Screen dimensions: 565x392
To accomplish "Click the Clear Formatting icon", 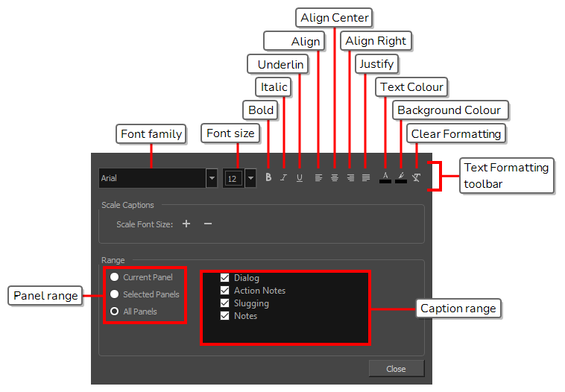I will point(416,177).
